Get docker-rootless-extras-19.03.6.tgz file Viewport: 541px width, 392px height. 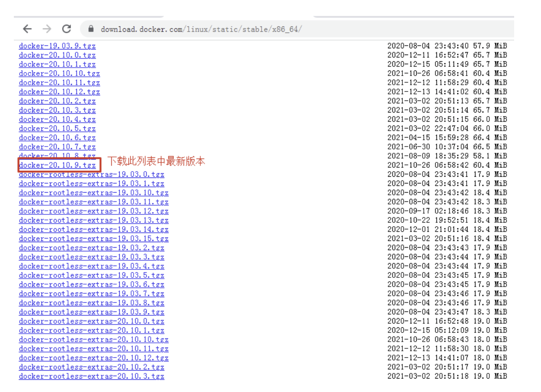coord(92,285)
